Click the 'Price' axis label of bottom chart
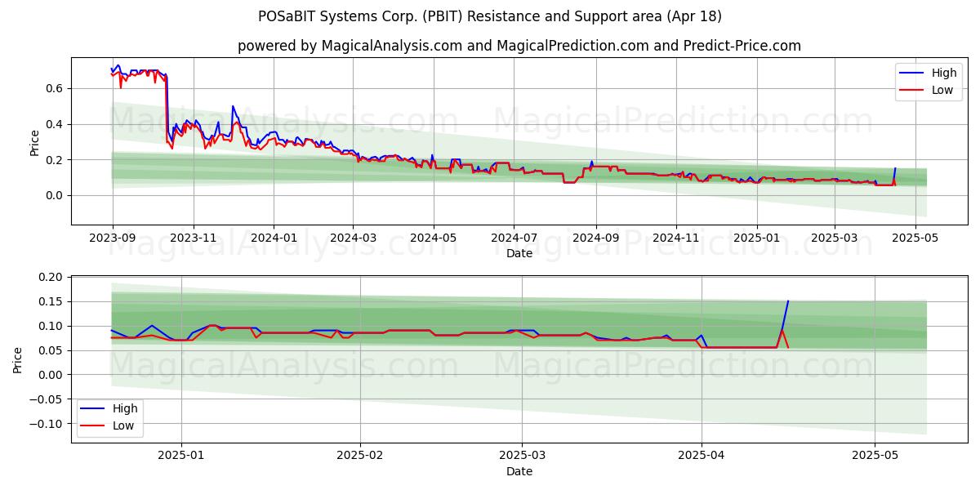This screenshot has width=980, height=490. click(18, 359)
